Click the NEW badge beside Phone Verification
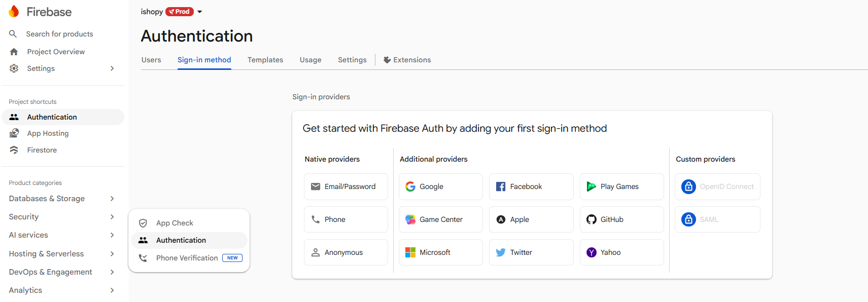This screenshot has height=302, width=868. [232, 258]
